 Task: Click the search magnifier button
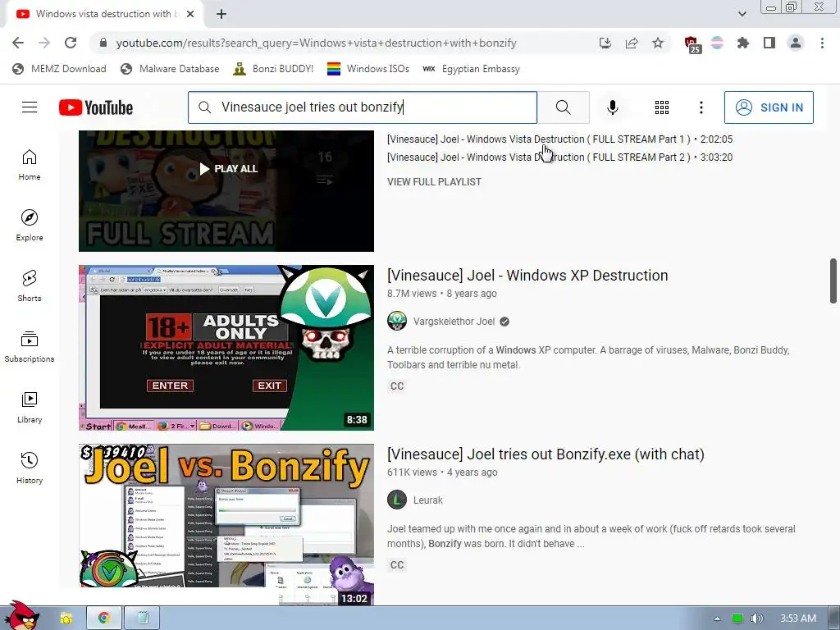click(x=563, y=107)
